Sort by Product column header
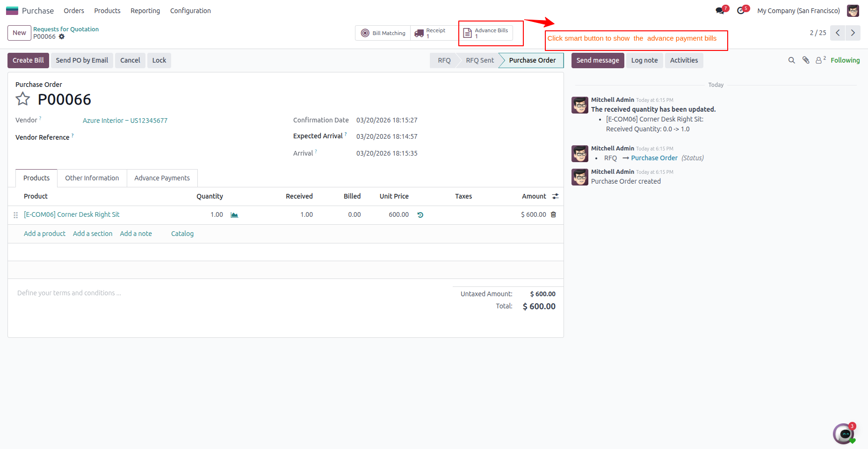868x449 pixels. (x=36, y=196)
